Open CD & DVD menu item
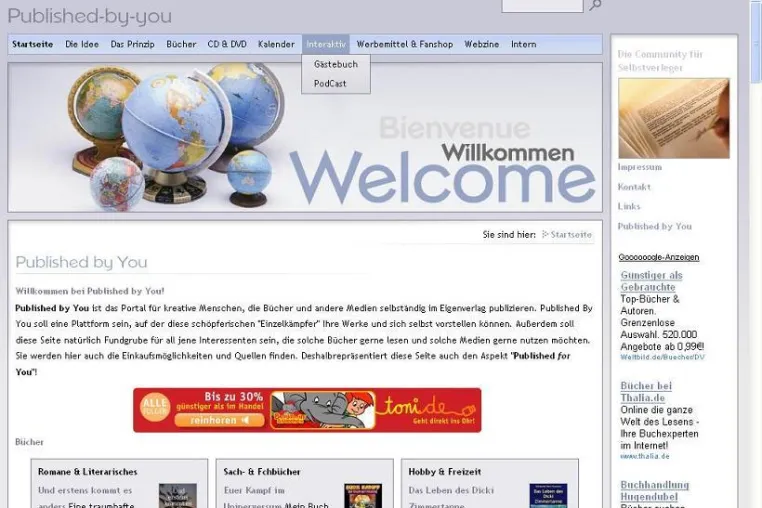 [227, 44]
